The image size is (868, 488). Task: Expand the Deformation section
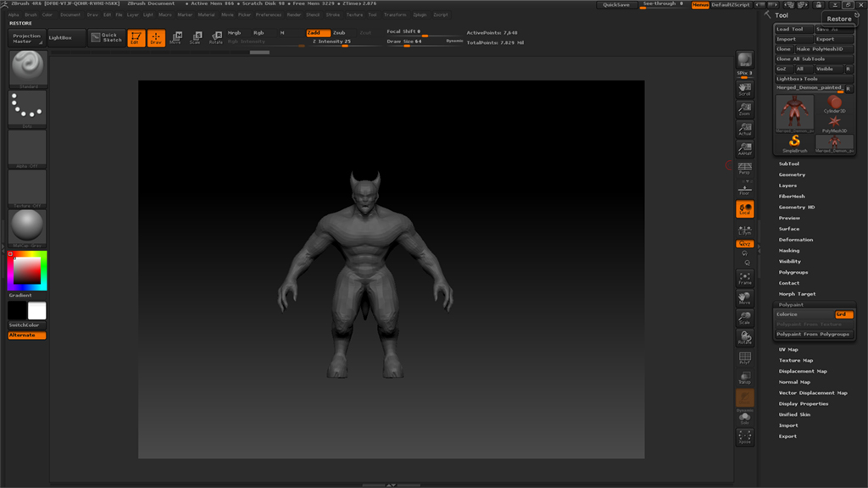point(796,240)
